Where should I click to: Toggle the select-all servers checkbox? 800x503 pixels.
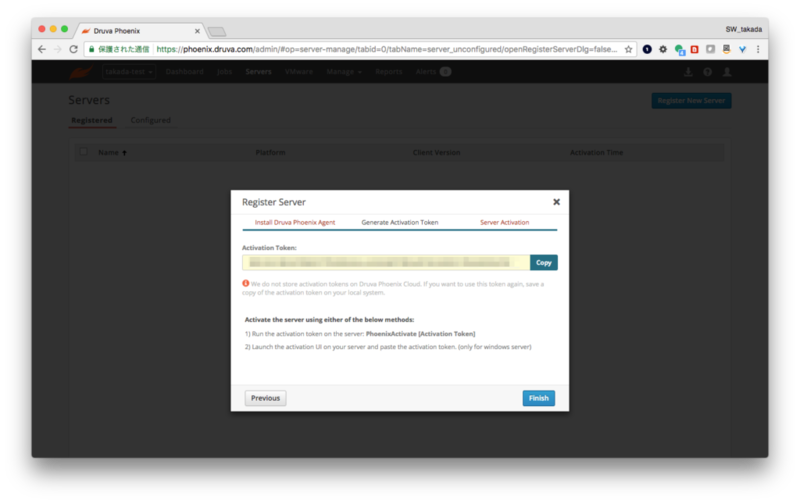[84, 152]
